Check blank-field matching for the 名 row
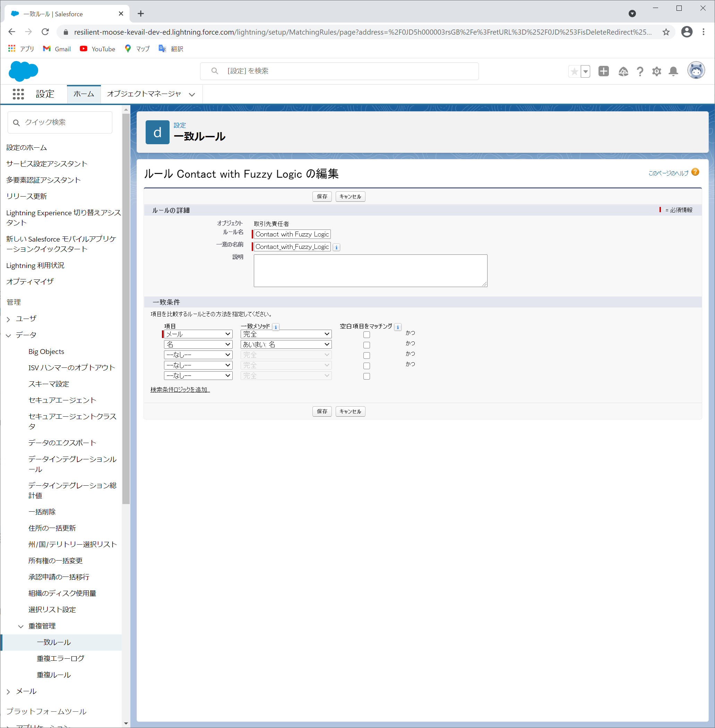The height and width of the screenshot is (728, 715). [367, 345]
